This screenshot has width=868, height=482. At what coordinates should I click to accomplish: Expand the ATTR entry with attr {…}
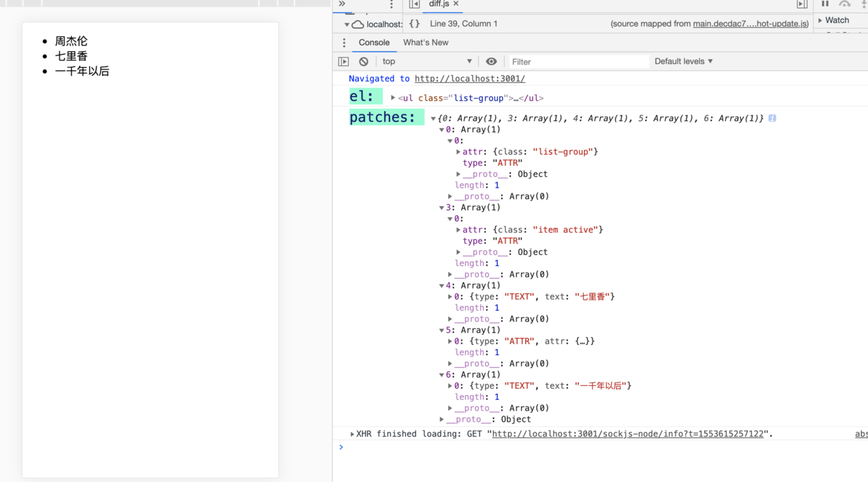[450, 341]
